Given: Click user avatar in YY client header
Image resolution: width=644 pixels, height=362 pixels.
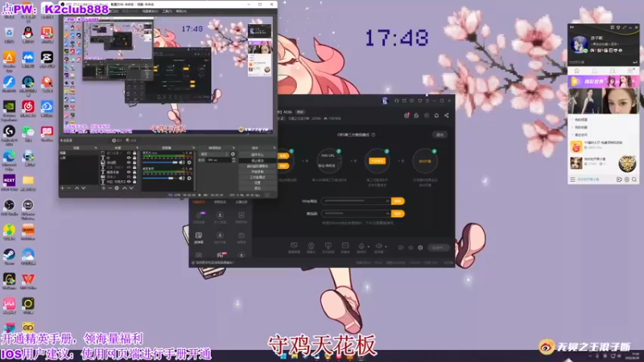Looking at the screenshot, I should tap(580, 44).
